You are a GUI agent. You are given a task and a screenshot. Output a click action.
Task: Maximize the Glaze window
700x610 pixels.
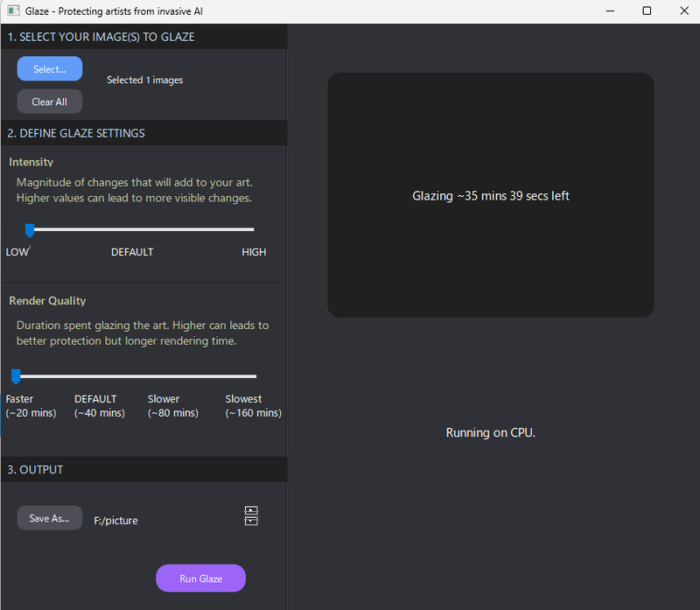click(x=647, y=11)
